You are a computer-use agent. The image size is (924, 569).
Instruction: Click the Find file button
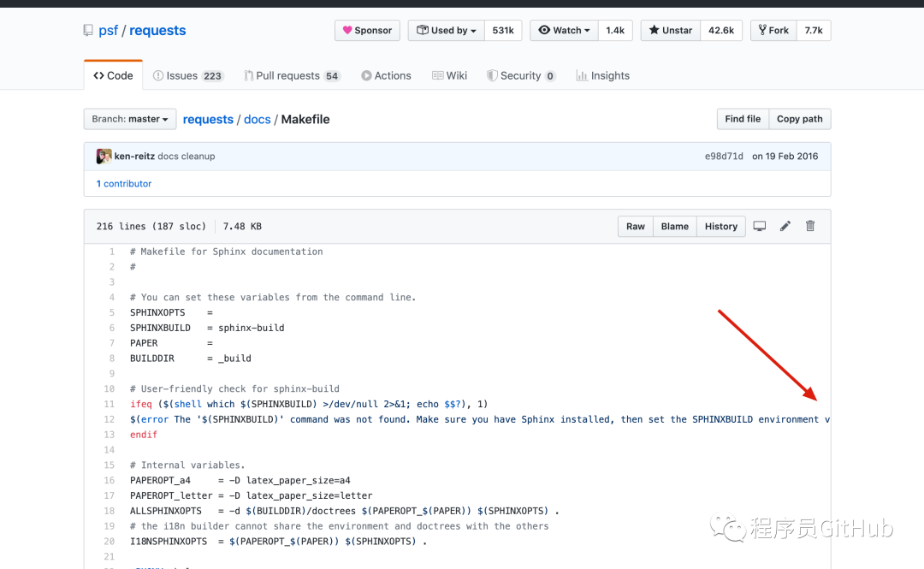coord(743,119)
